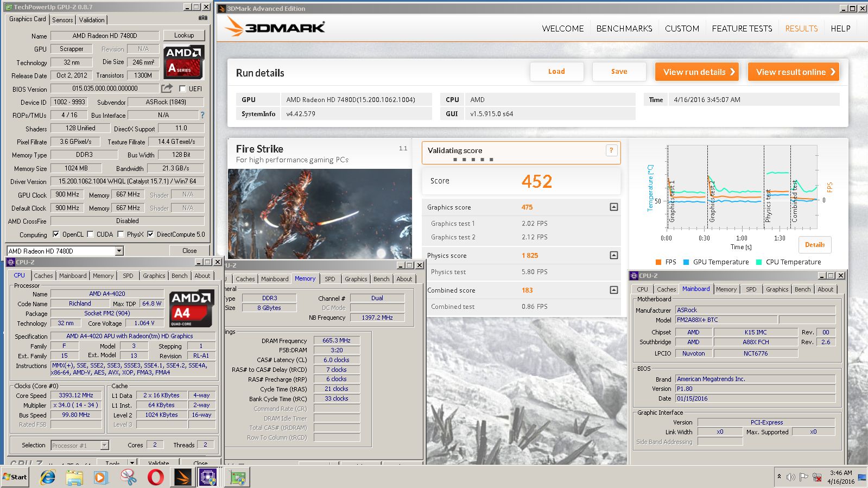Open Windows Explorer folder icon in taskbar
The image size is (868, 488).
tap(74, 477)
